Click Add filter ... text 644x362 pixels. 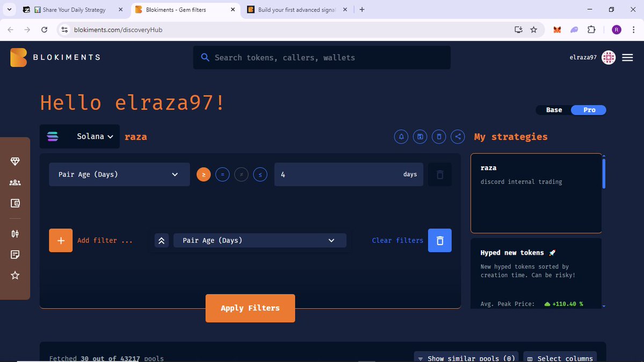tap(105, 240)
